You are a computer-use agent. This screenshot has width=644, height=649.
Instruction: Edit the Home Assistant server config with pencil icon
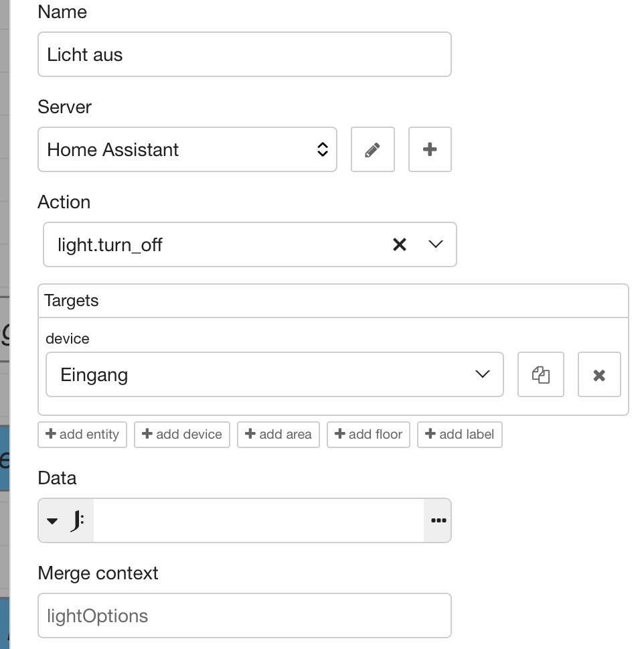tap(373, 149)
